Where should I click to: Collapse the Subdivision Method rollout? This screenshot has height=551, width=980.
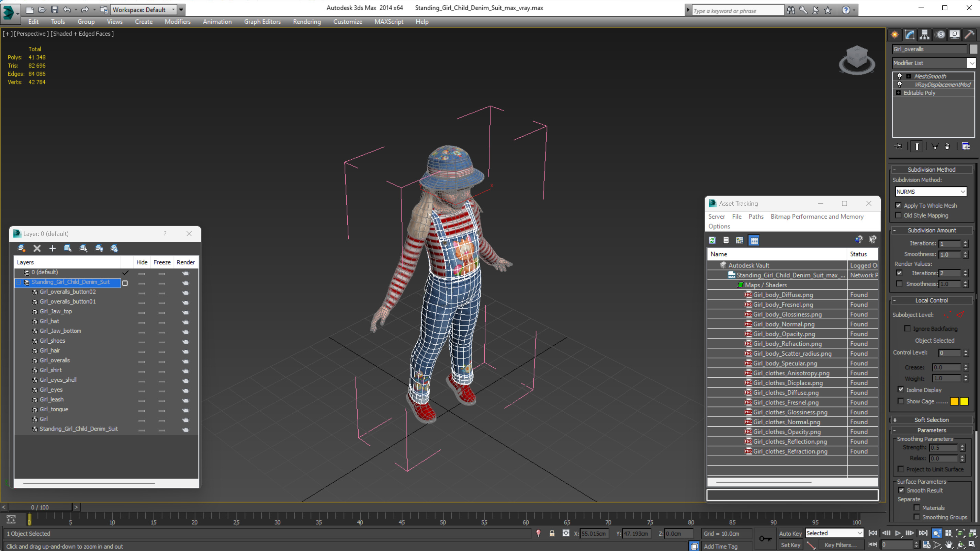point(931,170)
